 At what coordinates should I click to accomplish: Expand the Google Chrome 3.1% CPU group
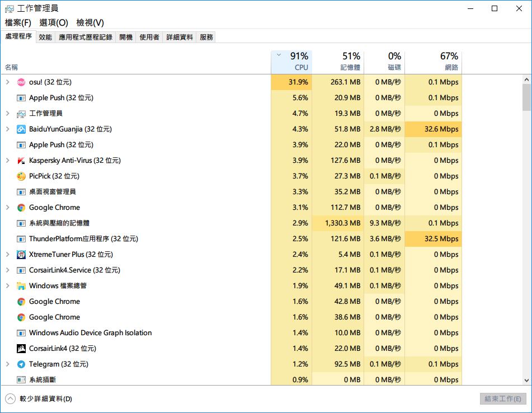pos(7,208)
